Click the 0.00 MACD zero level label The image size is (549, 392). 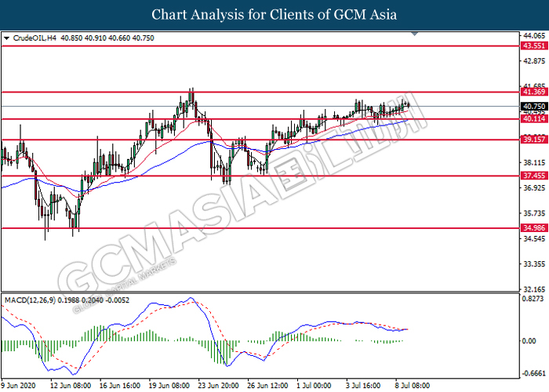pyautogui.click(x=529, y=342)
